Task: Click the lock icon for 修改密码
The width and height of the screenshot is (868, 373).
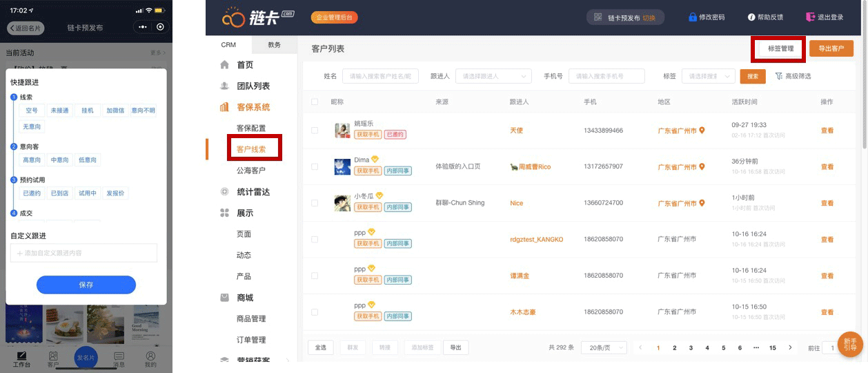Action: 692,17
